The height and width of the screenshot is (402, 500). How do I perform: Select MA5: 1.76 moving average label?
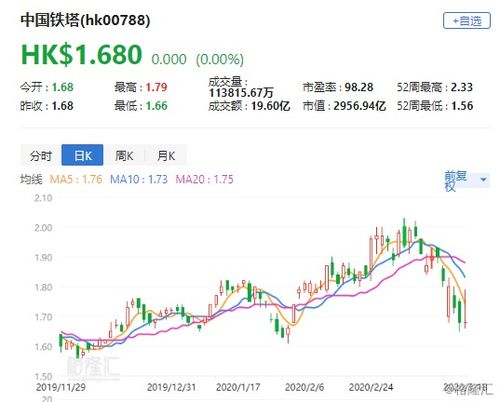pos(76,179)
